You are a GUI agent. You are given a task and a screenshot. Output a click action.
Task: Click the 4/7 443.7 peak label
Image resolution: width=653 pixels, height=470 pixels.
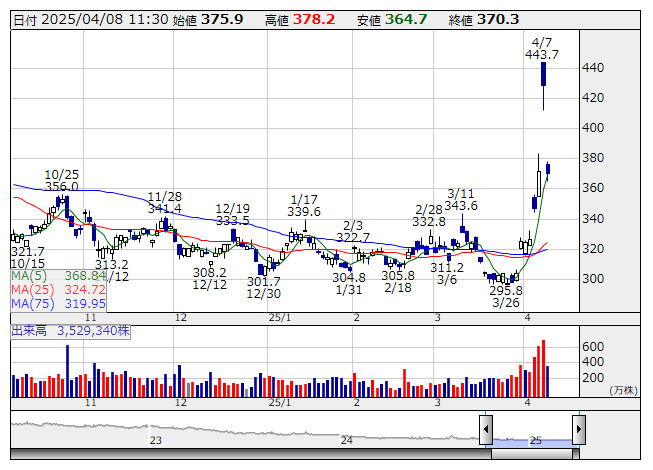click(x=542, y=48)
